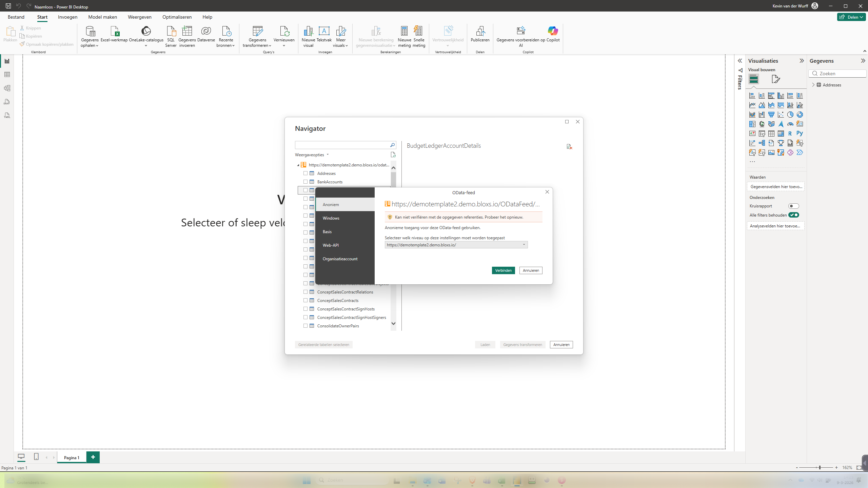This screenshot has width=868, height=488.
Task: Open the Dataverse data source
Action: (x=206, y=32)
